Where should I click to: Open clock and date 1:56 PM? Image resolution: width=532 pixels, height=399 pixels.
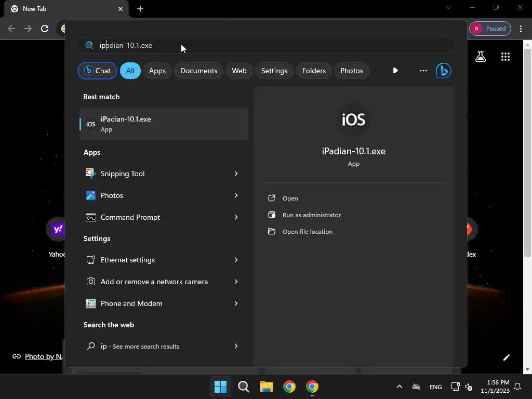495,387
